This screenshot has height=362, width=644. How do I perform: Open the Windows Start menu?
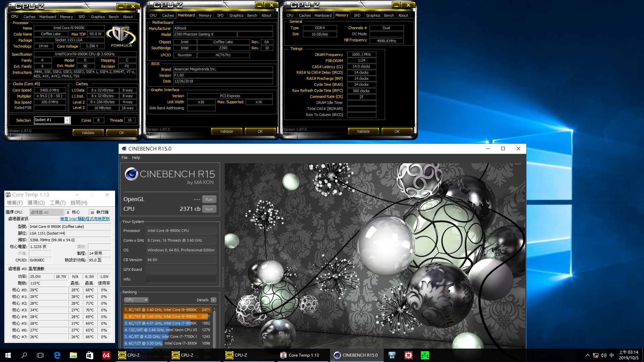click(8, 355)
